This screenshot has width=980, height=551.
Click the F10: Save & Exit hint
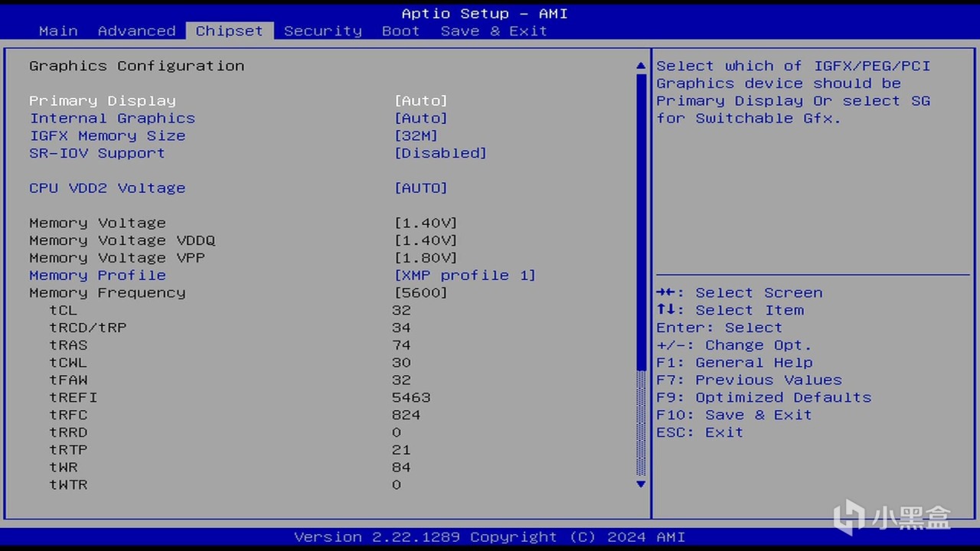(x=734, y=415)
